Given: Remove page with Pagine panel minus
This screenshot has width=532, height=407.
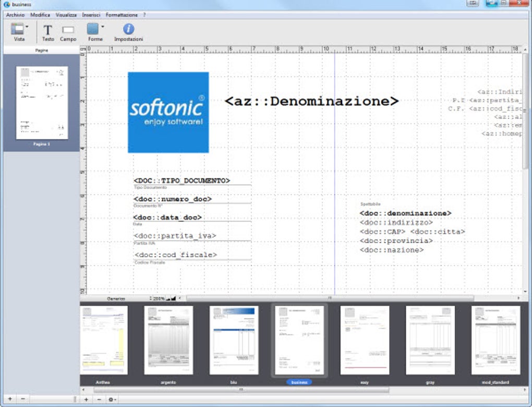Looking at the screenshot, I should tap(22, 399).
